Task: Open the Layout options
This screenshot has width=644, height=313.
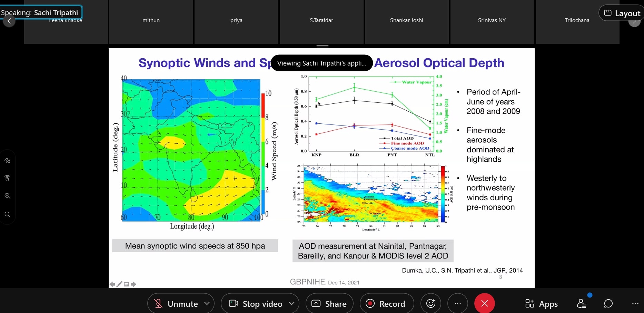Action: 622,13
